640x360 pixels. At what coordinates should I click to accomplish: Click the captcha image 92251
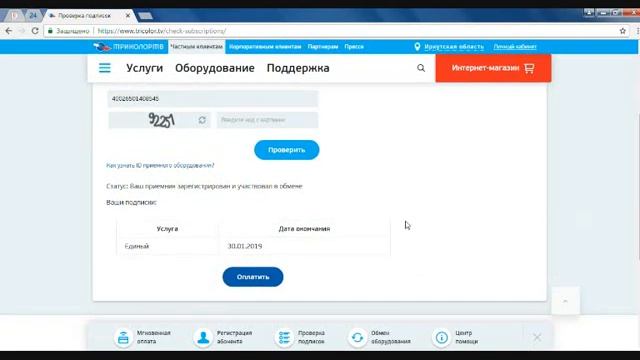[161, 120]
